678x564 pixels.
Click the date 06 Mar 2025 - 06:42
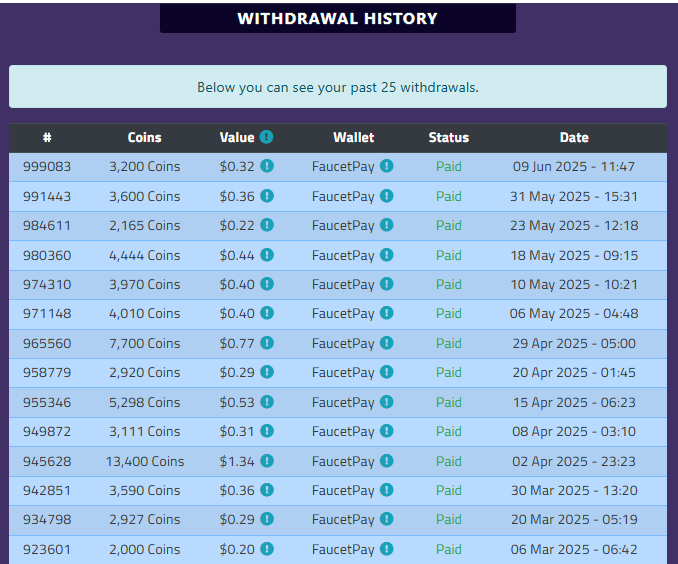[x=574, y=549]
